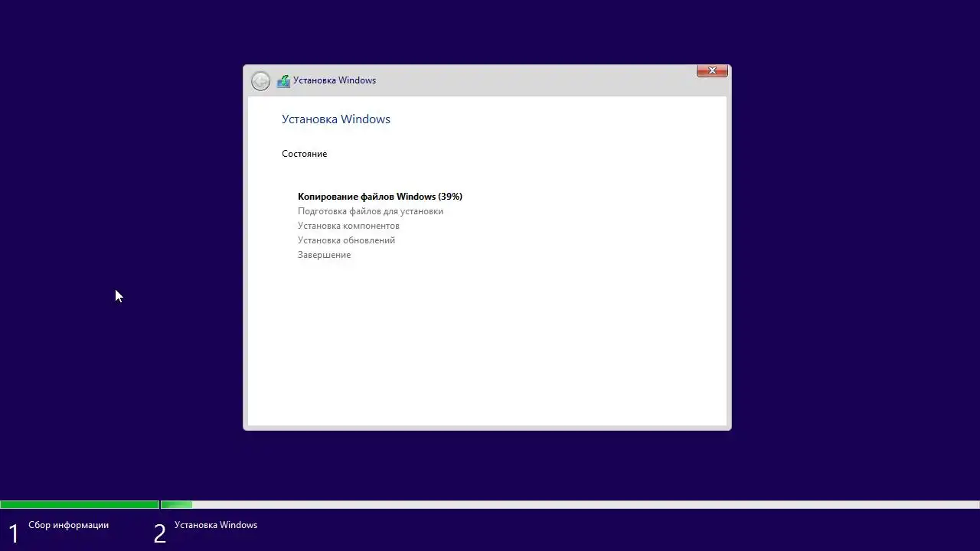
Task: Click the «Установка Windows» heading
Action: 336,119
